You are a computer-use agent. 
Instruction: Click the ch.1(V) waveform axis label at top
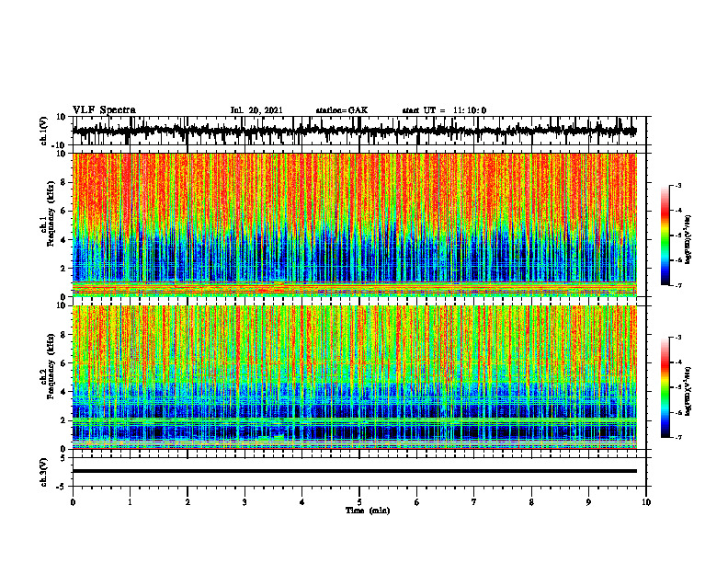44,131
